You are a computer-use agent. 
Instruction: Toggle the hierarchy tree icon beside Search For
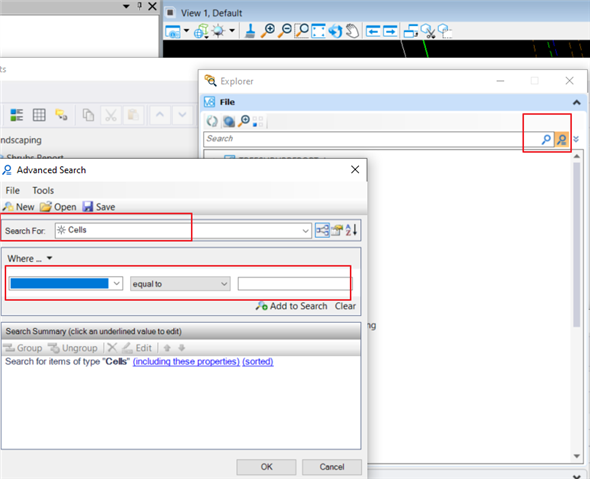point(322,230)
